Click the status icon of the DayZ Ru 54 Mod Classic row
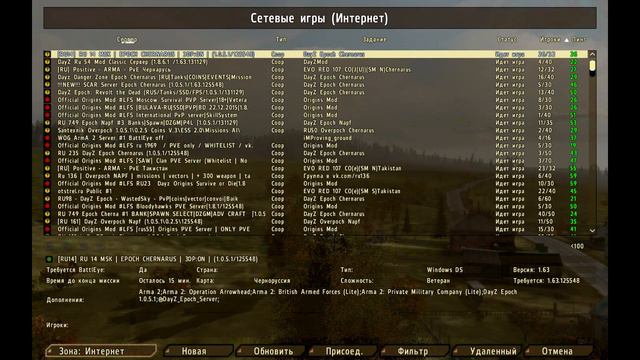Viewport: 640px width, 360px height. pyautogui.click(x=47, y=62)
